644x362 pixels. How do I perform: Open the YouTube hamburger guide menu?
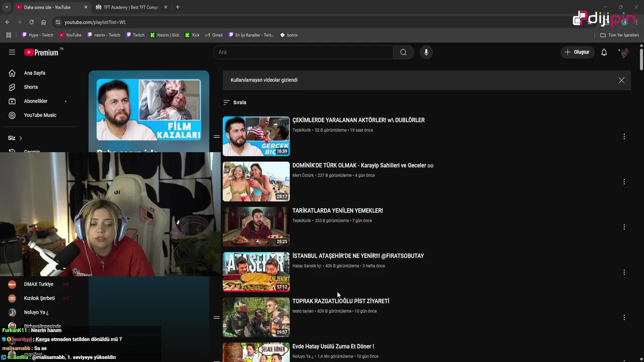[12, 52]
